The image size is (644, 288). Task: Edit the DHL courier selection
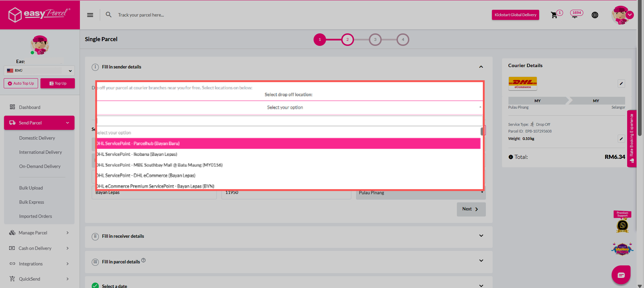(621, 83)
